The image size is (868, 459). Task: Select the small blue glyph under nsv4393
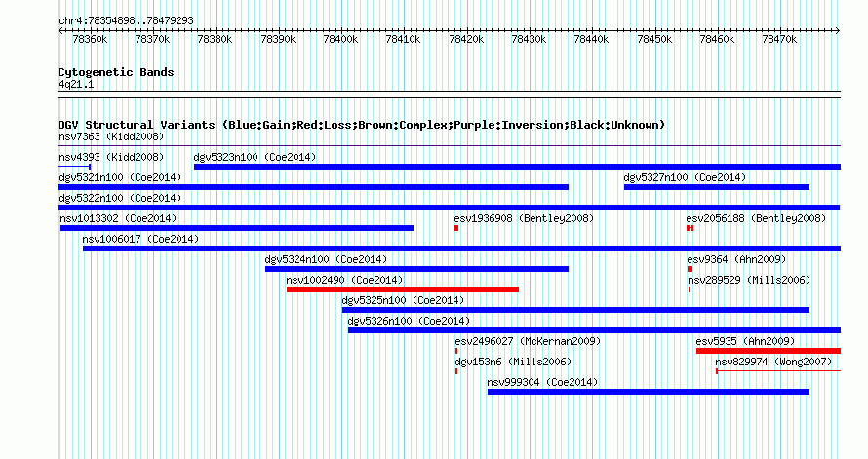[x=74, y=167]
